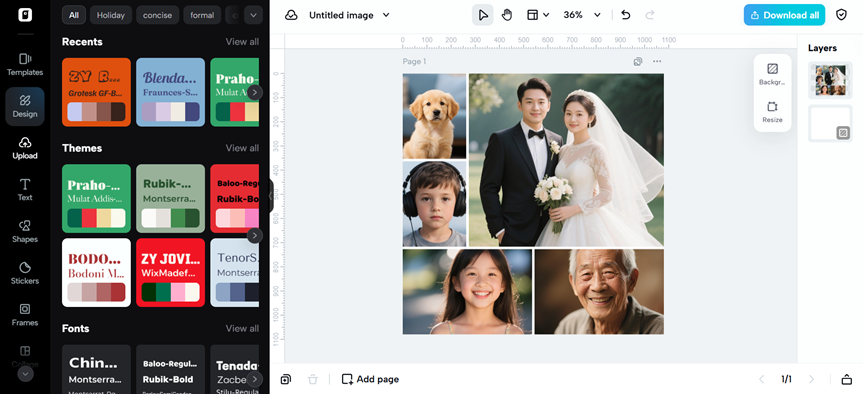Select the Chin... Montserrat font pair

point(96,369)
